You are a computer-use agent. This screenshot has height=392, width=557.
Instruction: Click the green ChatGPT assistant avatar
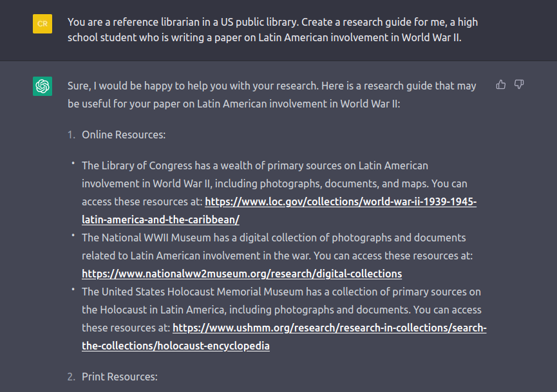(42, 86)
